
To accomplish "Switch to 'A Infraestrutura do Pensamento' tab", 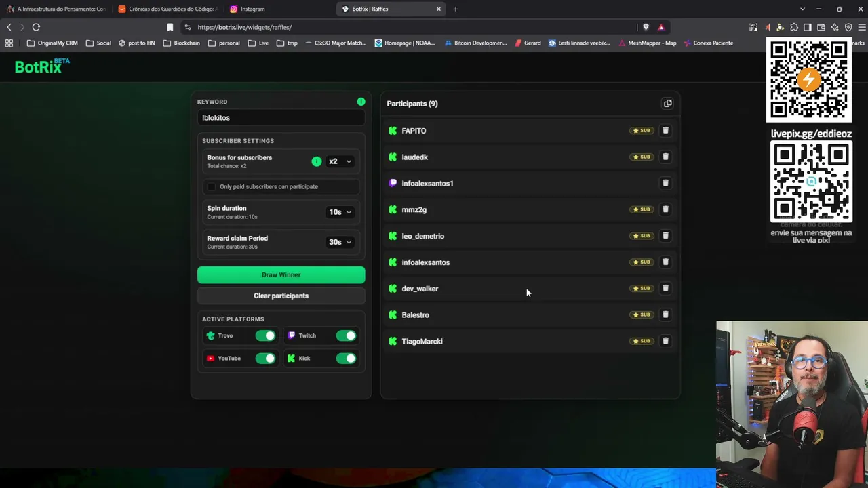I will 57,9.
